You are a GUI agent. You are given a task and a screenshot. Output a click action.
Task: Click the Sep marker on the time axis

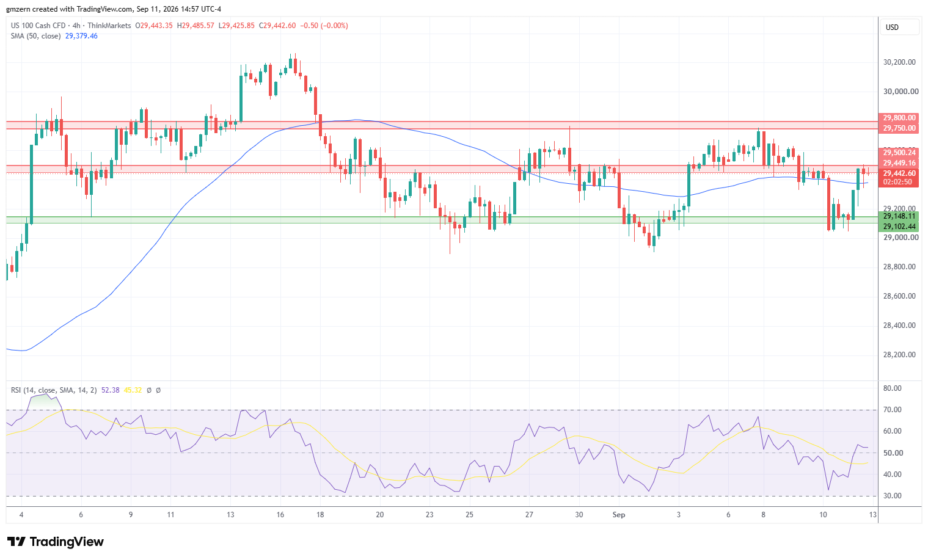pyautogui.click(x=619, y=515)
